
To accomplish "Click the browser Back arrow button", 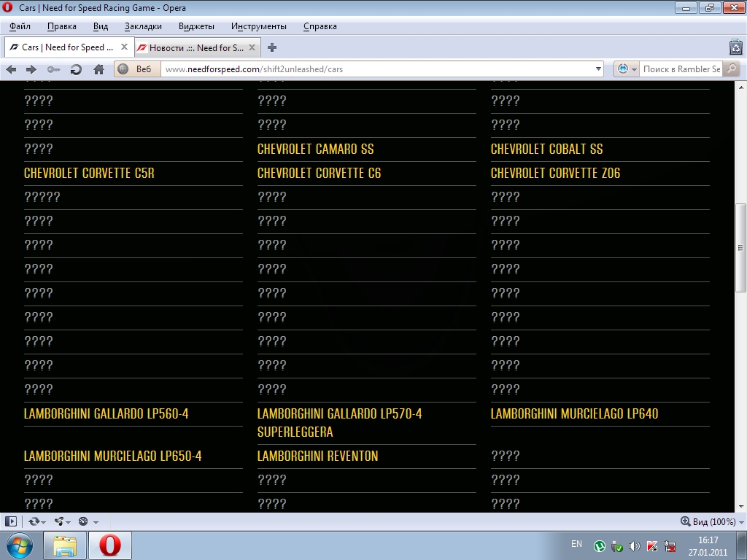I will (x=11, y=69).
